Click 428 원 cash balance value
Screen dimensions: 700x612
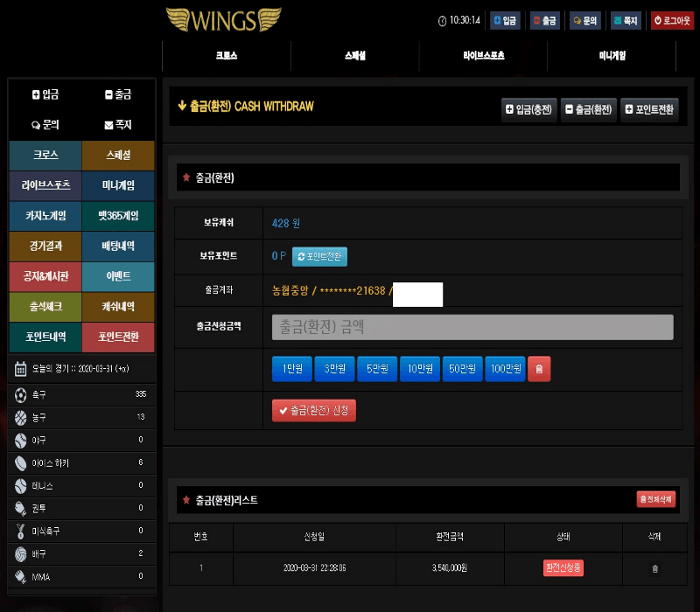(286, 223)
